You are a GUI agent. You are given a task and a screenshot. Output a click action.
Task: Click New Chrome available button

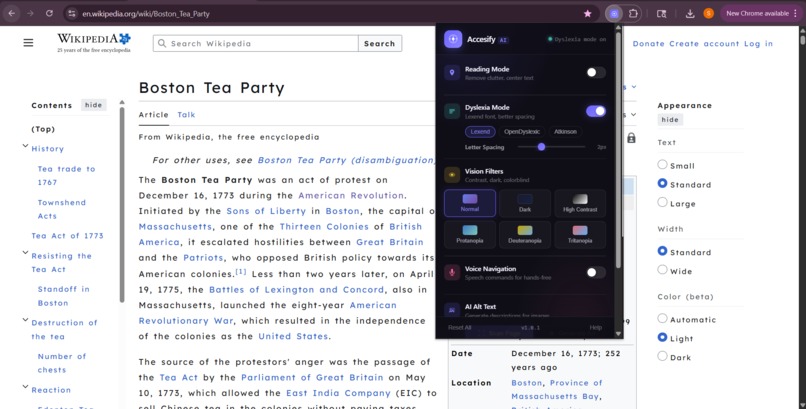(761, 13)
